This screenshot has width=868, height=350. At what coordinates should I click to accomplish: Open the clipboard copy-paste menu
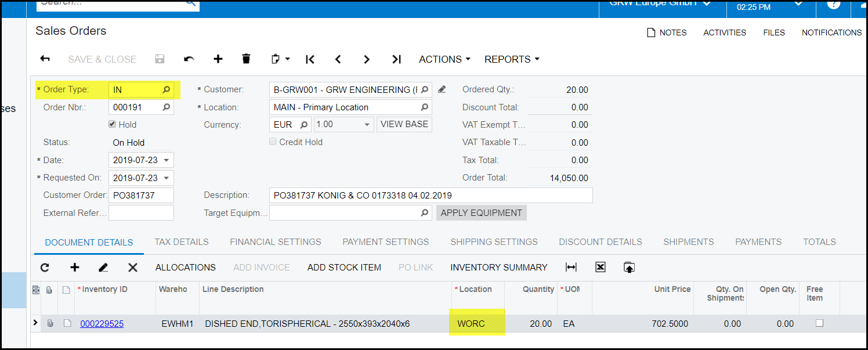pos(280,59)
